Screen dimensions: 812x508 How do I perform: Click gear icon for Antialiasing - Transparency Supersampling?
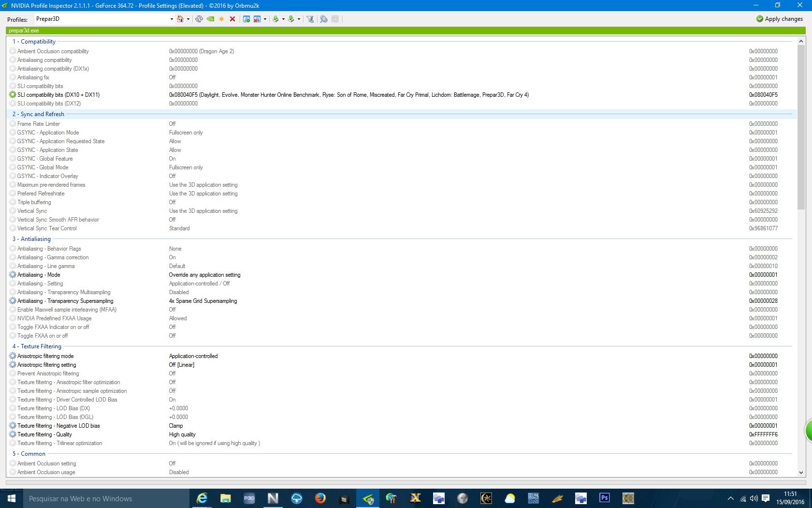pos(13,301)
